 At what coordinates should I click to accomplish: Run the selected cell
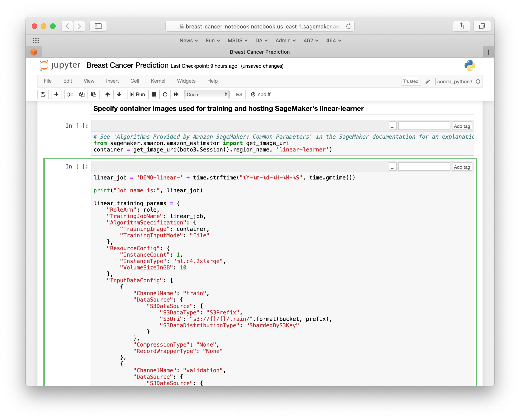(138, 94)
